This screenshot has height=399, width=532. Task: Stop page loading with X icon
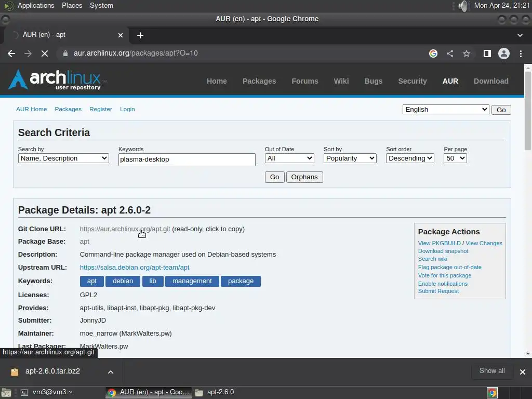[45, 54]
